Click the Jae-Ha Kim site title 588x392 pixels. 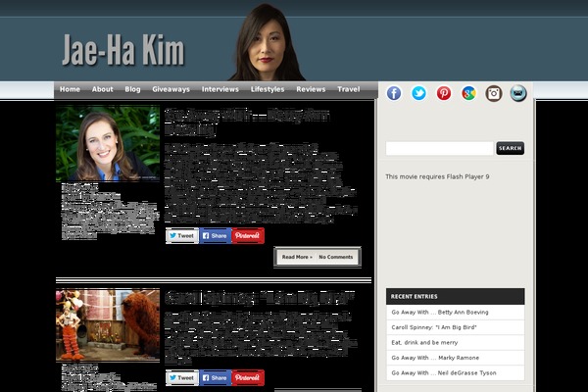coord(123,50)
